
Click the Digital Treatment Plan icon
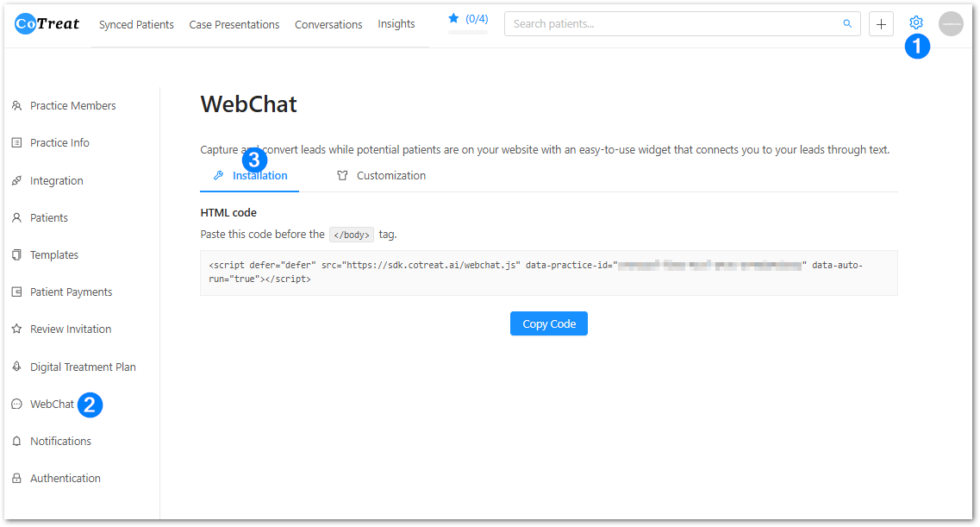[x=16, y=367]
